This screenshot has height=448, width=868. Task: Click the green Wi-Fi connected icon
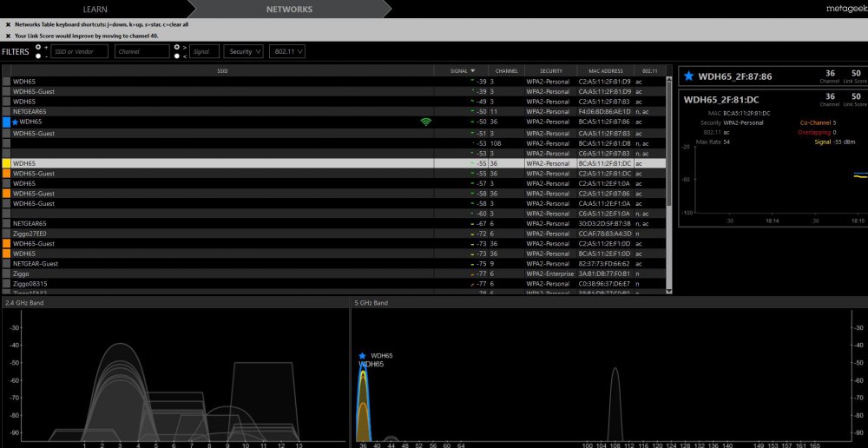pos(425,122)
